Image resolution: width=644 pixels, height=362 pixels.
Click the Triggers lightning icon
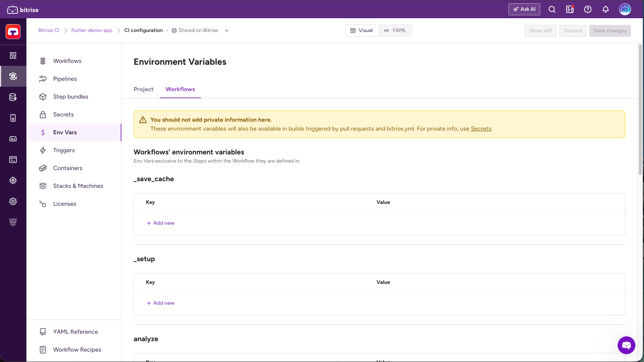tap(43, 150)
